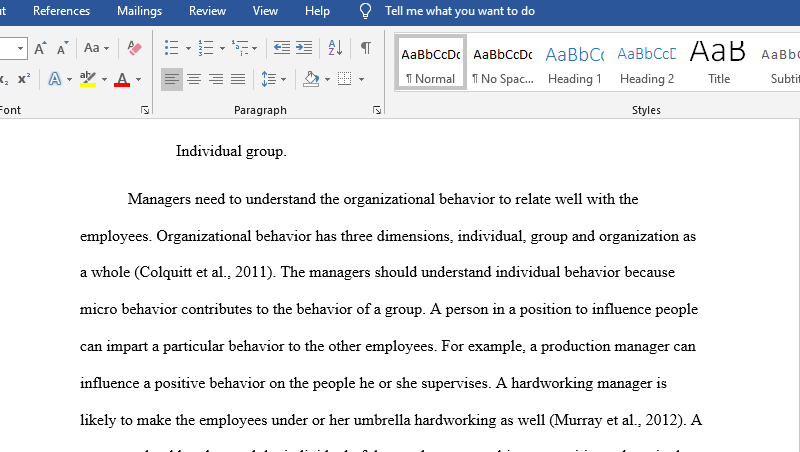Open font color dropdown arrow
This screenshot has width=800, height=452.
click(x=138, y=80)
